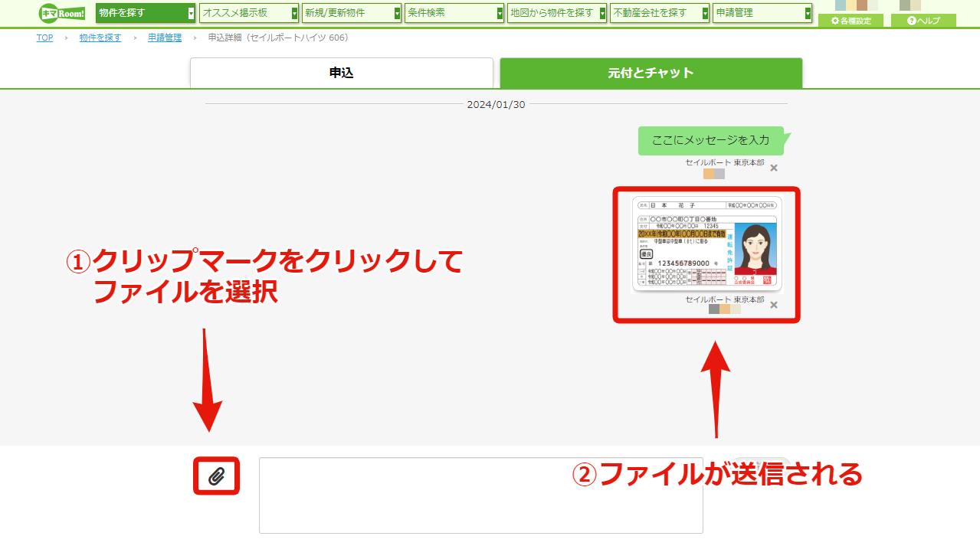
Task: Select the 元付とチャット tab
Action: tap(651, 74)
